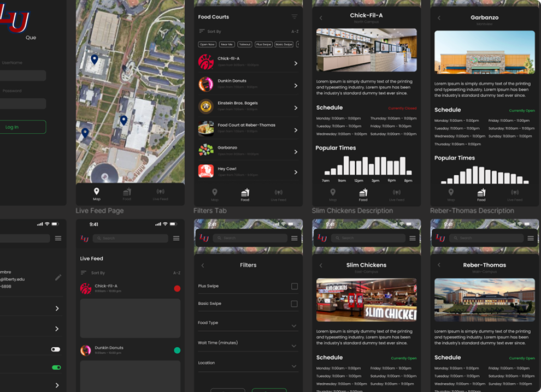The image size is (541, 392).
Task: Open hamburger menu on Live Feed page
Action: point(177,238)
